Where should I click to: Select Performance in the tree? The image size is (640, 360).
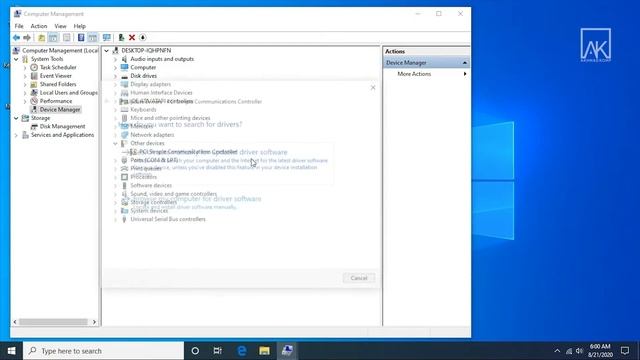(56, 101)
